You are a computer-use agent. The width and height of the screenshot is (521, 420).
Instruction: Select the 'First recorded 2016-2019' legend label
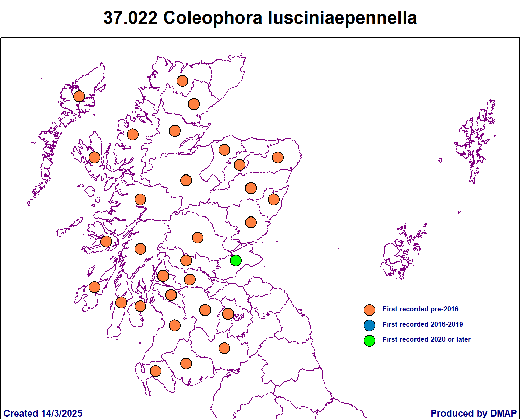tap(423, 324)
